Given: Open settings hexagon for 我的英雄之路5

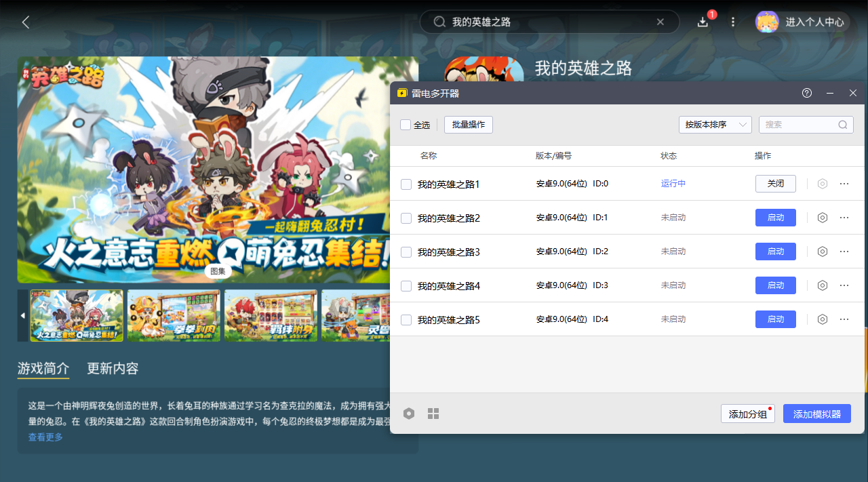Looking at the screenshot, I should click(823, 319).
